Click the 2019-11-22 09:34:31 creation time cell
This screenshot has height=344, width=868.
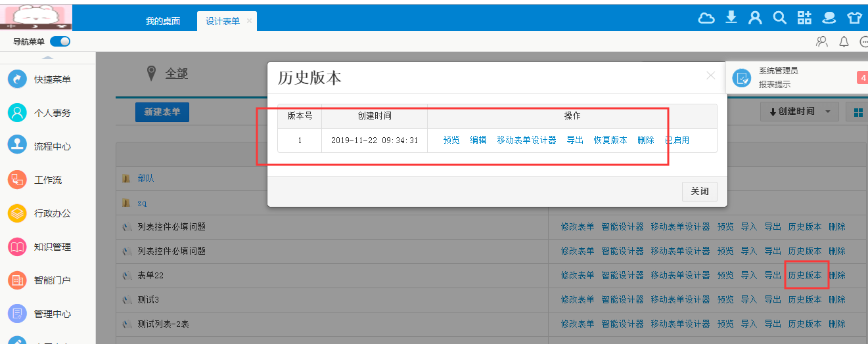(x=375, y=140)
